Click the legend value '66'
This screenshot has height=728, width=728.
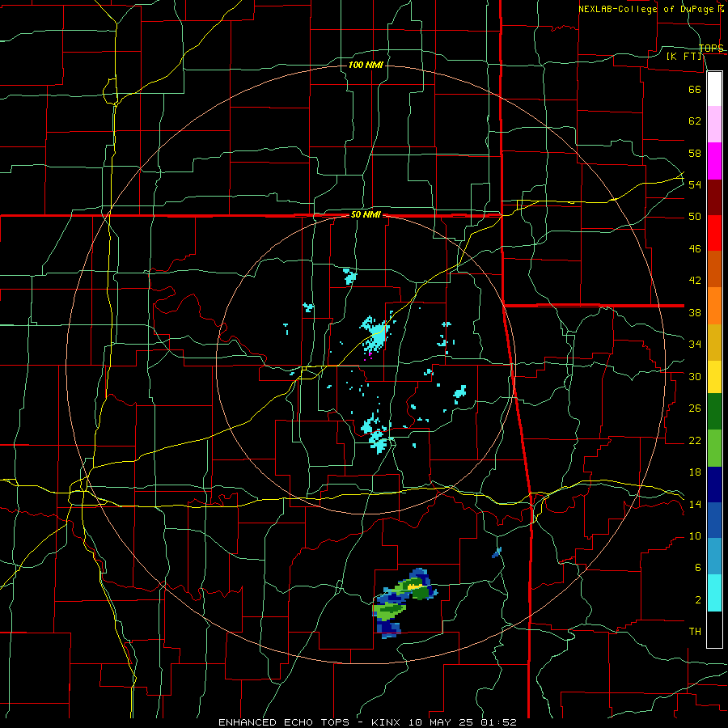pos(695,89)
